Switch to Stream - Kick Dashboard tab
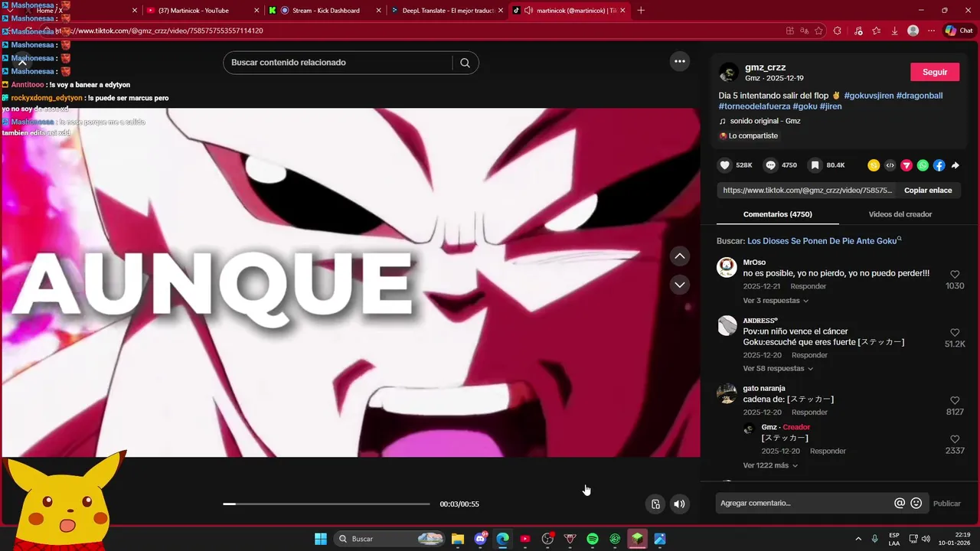980x551 pixels. [x=325, y=11]
